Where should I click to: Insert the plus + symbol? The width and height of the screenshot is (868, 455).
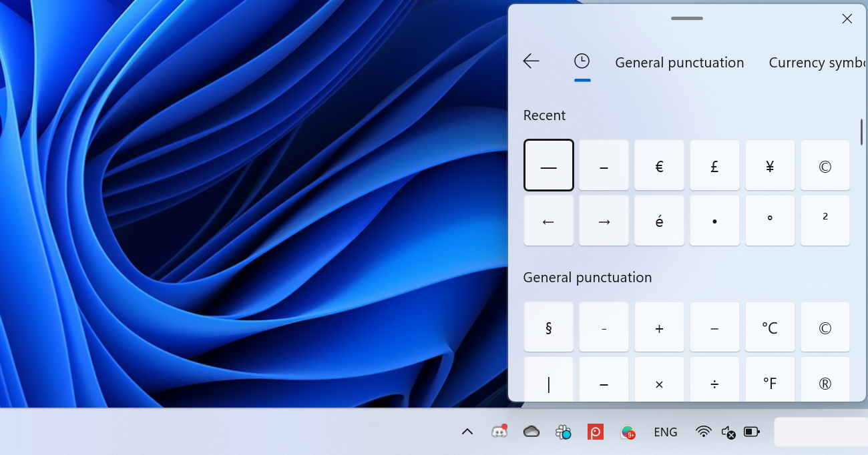point(660,327)
